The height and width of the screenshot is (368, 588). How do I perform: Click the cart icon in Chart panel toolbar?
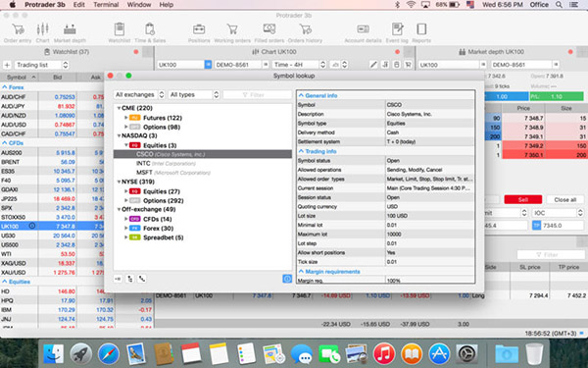tap(408, 65)
